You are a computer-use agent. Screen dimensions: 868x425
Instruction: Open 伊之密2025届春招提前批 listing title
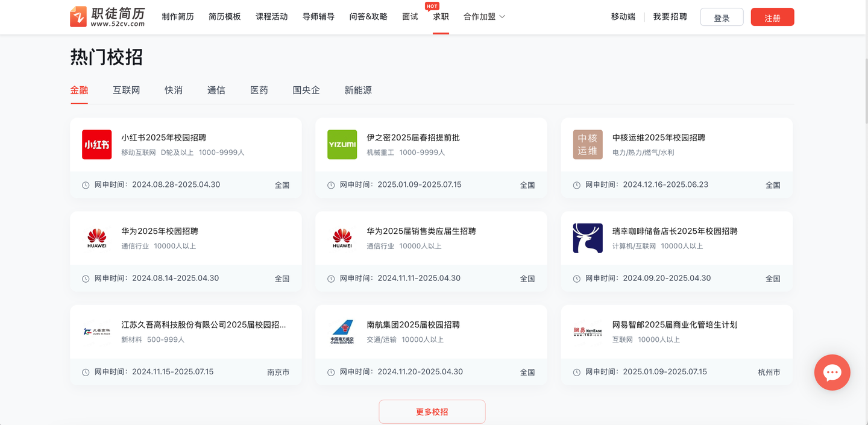click(414, 137)
